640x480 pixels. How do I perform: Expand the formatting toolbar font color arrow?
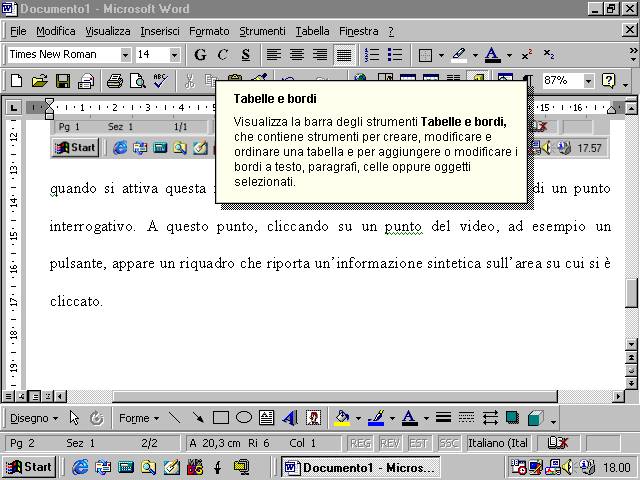click(509, 55)
